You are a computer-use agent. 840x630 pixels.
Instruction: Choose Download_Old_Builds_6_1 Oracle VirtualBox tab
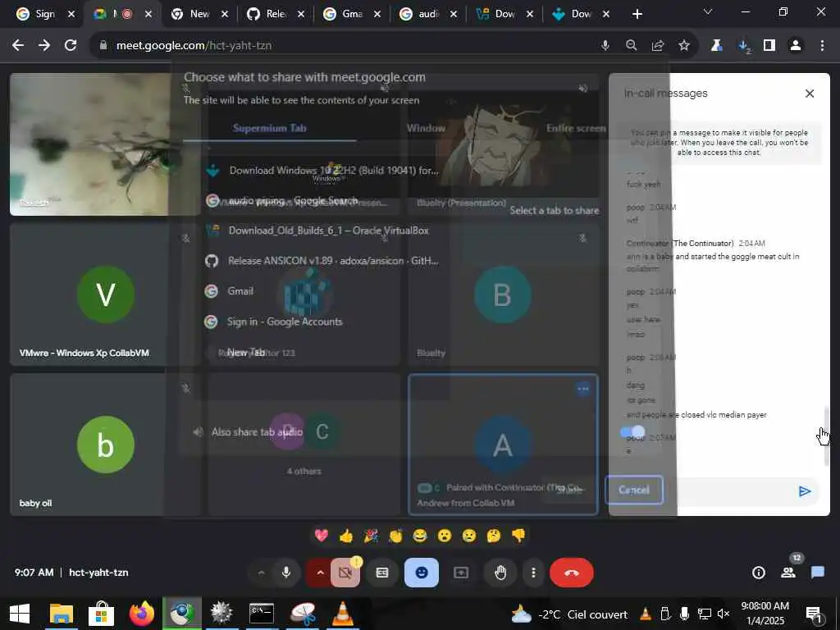click(x=317, y=231)
